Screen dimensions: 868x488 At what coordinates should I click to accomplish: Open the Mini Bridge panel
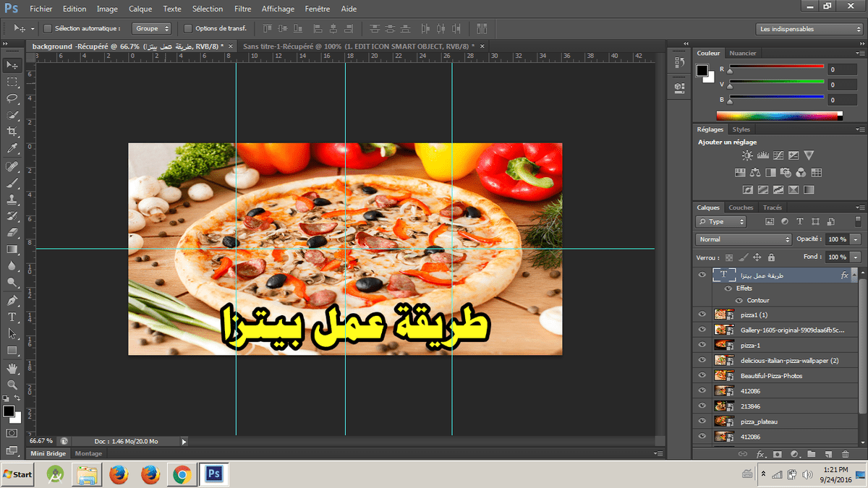48,453
